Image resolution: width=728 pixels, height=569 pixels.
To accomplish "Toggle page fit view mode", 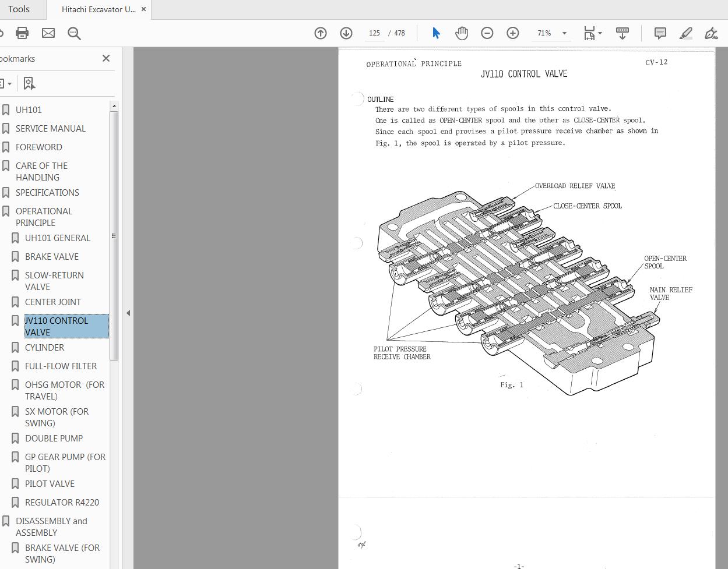I will (590, 33).
